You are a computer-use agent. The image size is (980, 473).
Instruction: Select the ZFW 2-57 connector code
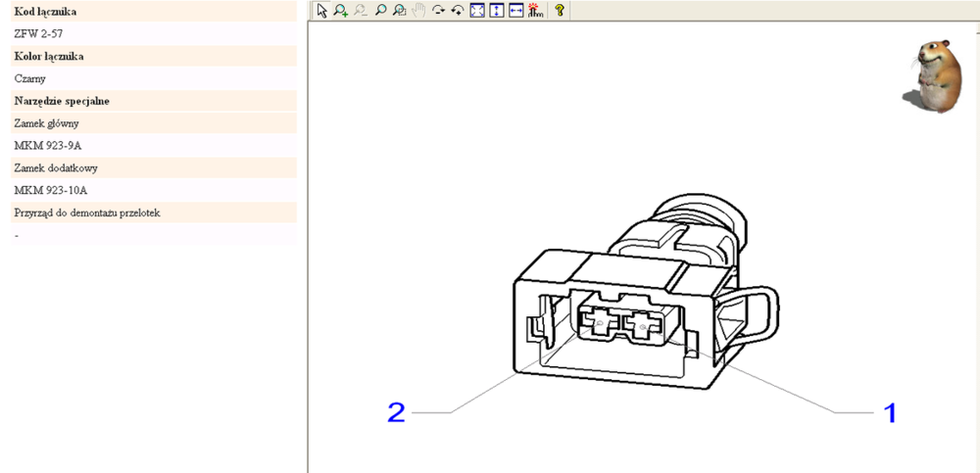click(x=39, y=33)
